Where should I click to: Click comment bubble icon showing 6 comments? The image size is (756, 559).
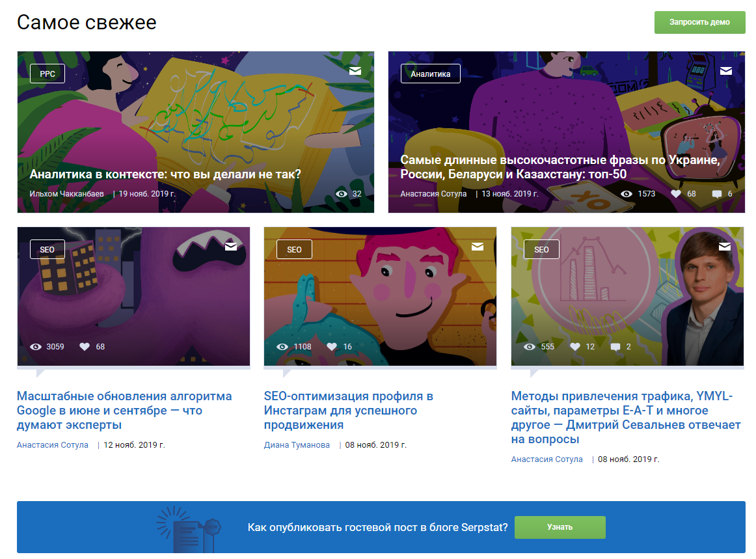(x=717, y=194)
